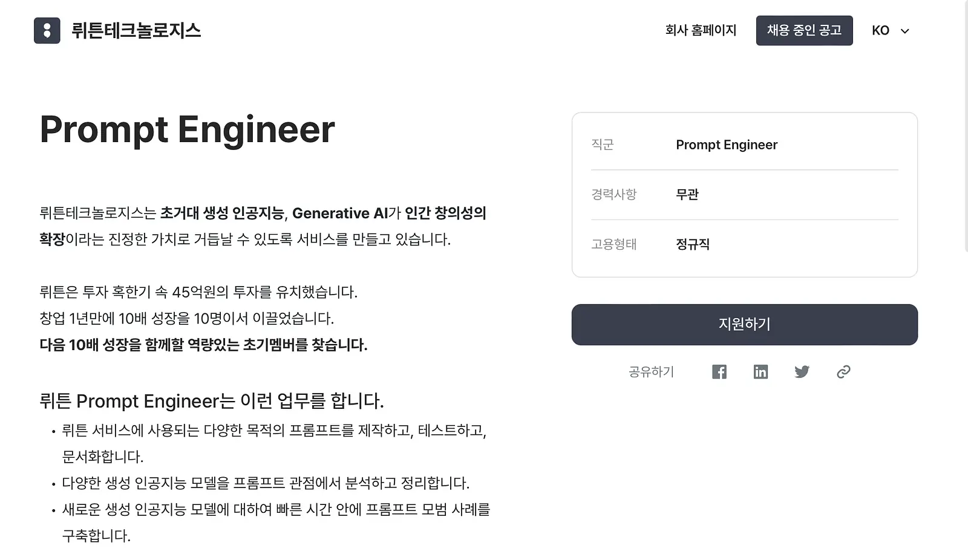The image size is (968, 560).
Task: Share the posting on Facebook
Action: click(x=719, y=372)
